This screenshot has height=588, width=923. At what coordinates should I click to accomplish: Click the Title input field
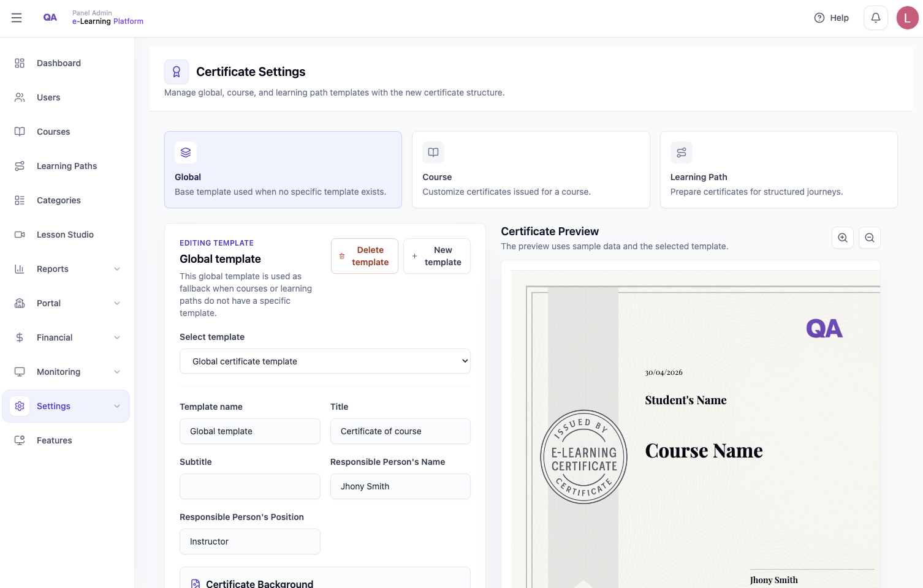click(400, 431)
